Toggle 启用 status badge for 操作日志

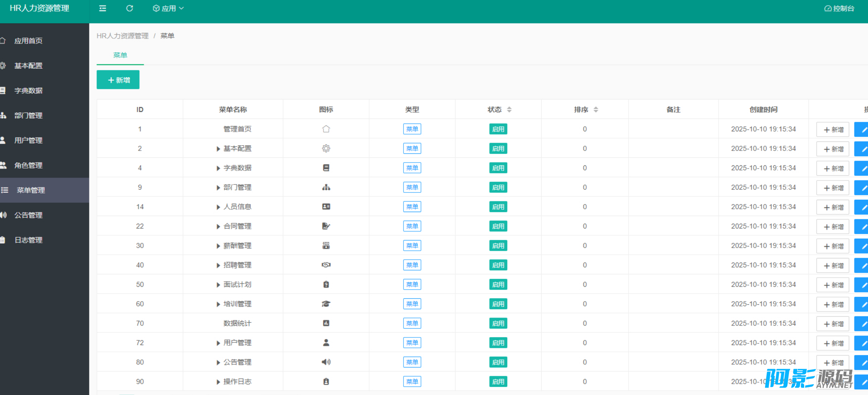(x=498, y=382)
